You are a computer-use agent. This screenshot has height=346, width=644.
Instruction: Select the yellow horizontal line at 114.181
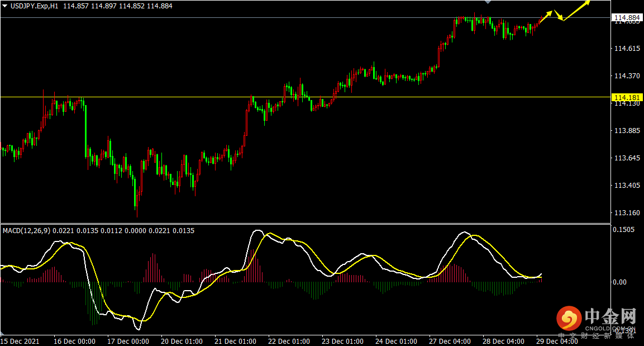(x=306, y=97)
